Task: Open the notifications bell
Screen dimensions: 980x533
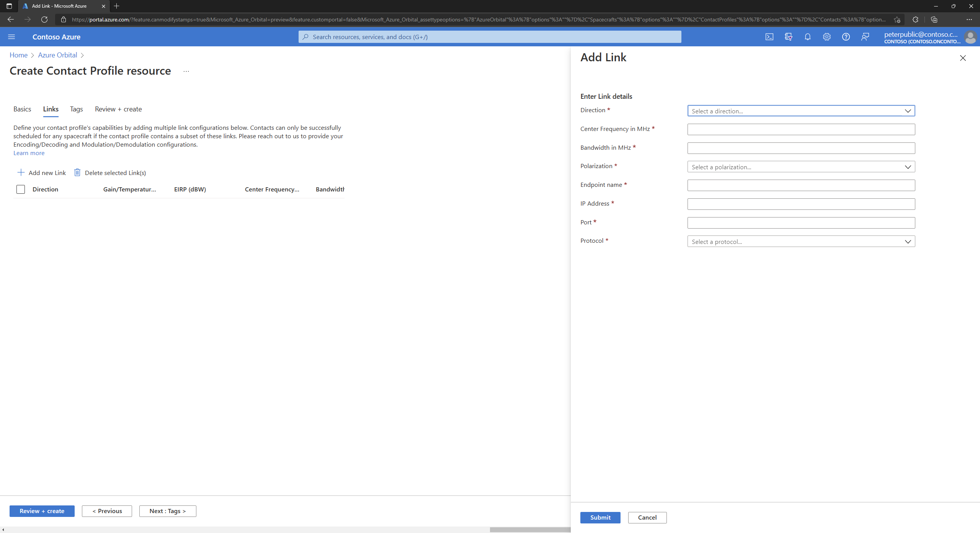Action: tap(807, 37)
